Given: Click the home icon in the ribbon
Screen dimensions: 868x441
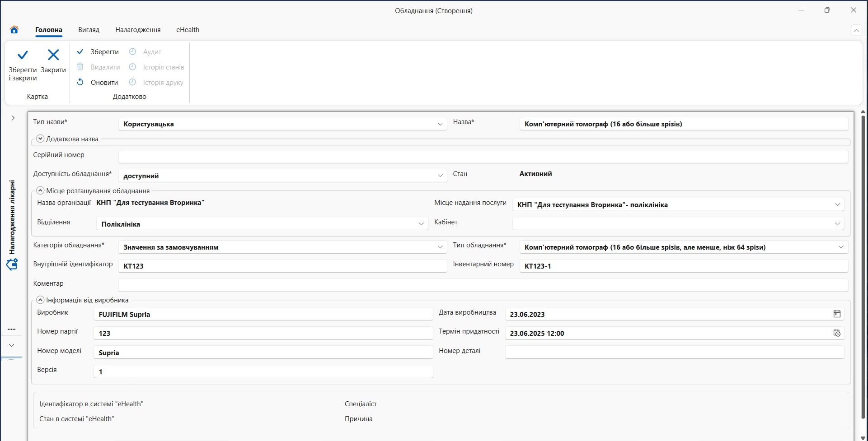Looking at the screenshot, I should pos(14,30).
